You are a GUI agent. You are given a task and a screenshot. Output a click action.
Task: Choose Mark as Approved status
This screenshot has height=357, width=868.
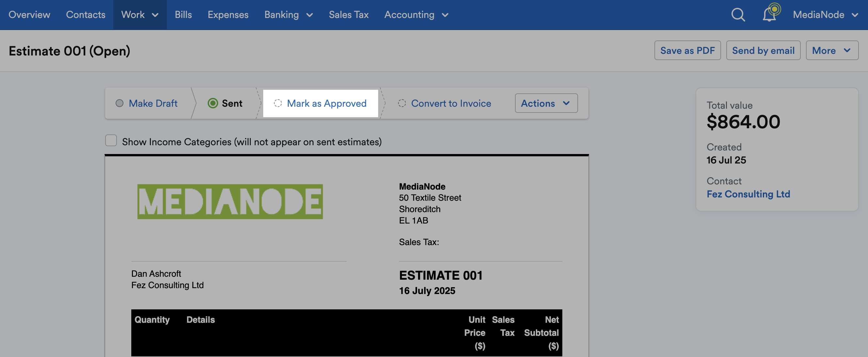pyautogui.click(x=320, y=103)
